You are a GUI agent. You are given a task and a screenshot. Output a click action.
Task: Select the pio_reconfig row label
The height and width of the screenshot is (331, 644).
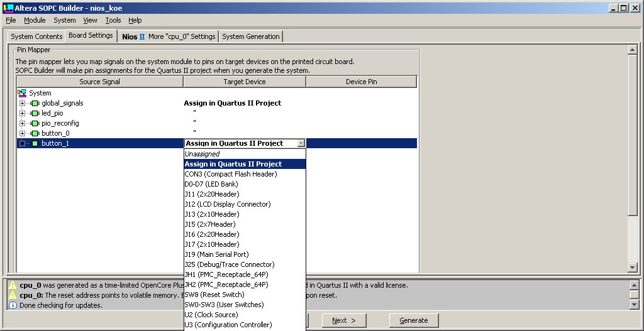coord(60,124)
